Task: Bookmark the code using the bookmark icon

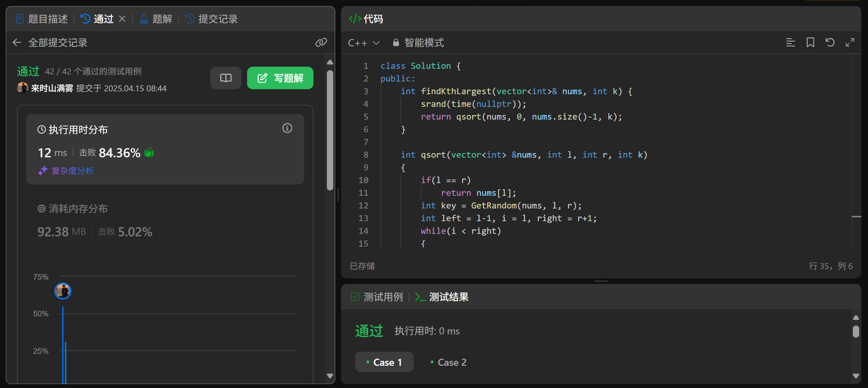Action: 810,43
